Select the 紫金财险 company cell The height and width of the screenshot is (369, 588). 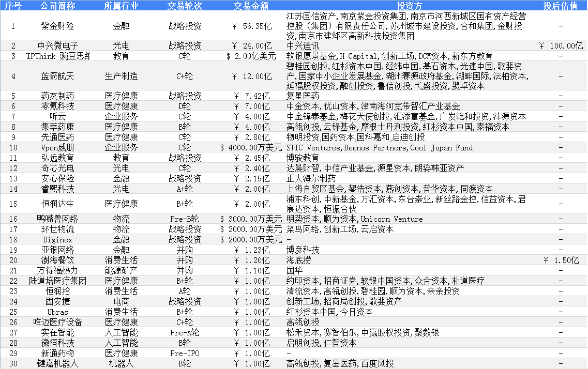(58, 26)
